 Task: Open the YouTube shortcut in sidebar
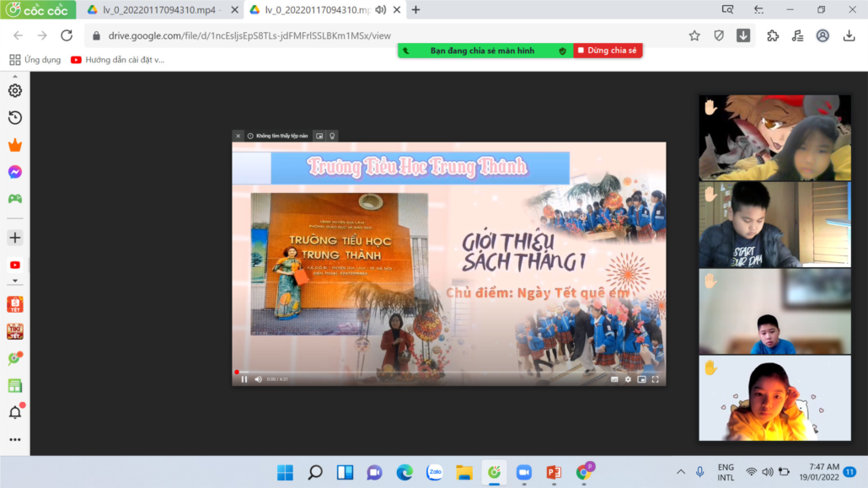(15, 265)
